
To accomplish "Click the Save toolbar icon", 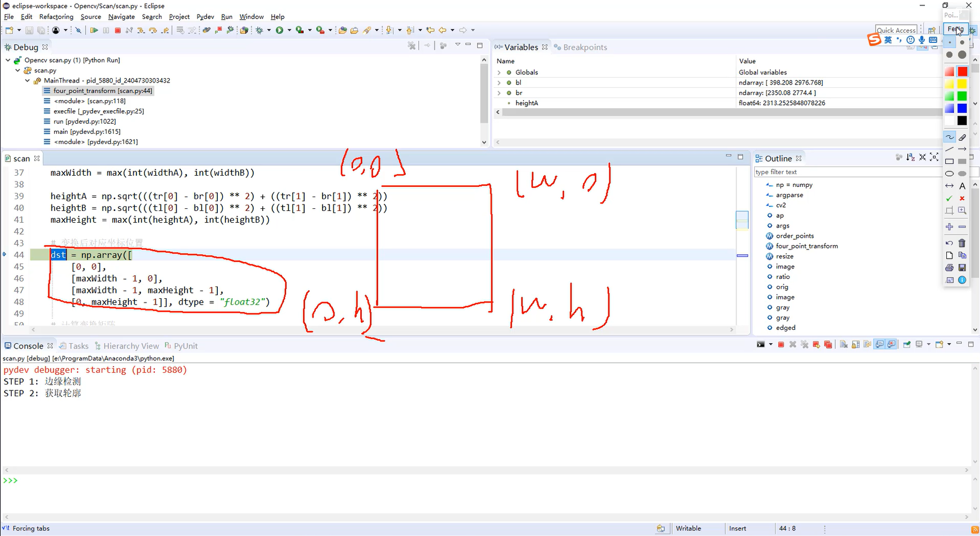I will [29, 31].
